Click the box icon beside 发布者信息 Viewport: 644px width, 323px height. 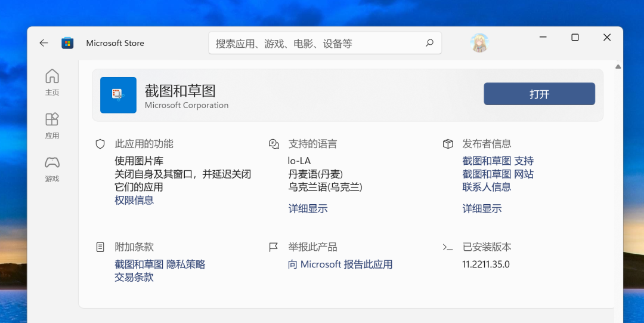pyautogui.click(x=448, y=144)
